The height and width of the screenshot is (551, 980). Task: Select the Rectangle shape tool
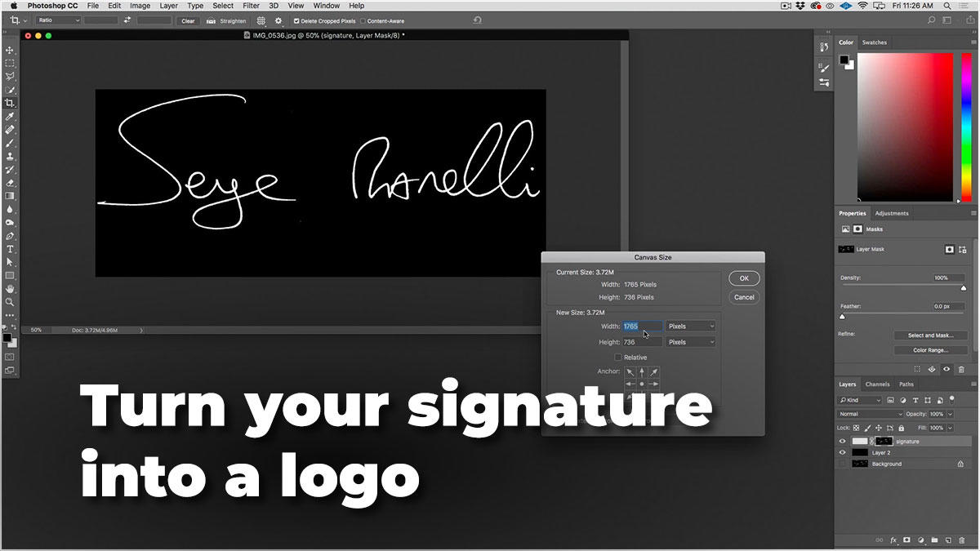[x=10, y=275]
